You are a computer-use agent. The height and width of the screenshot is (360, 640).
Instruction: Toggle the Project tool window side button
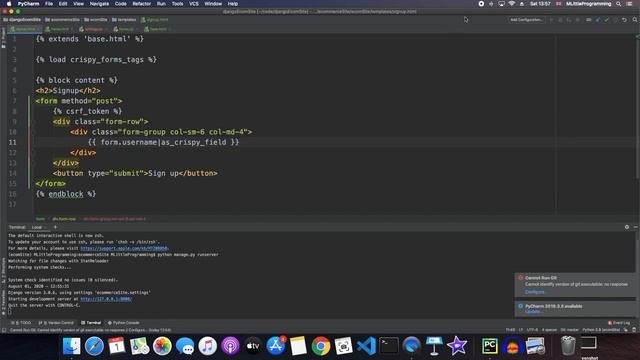coord(3,38)
